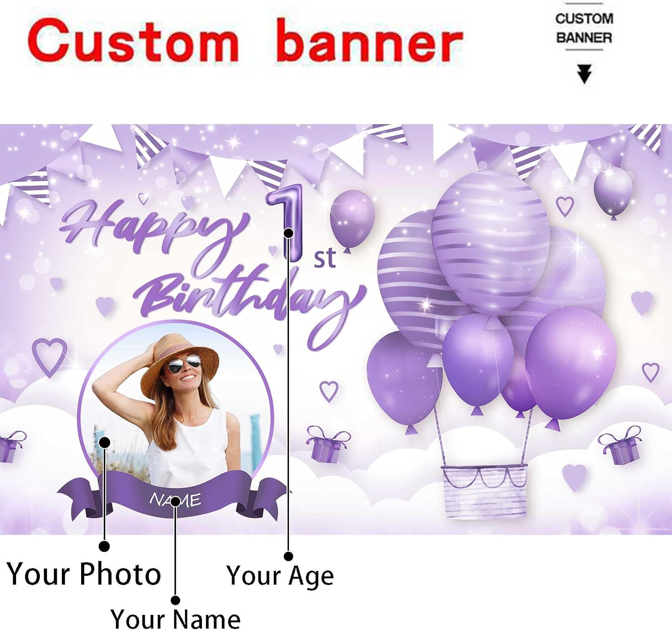Click the small st ordinal text
The height and width of the screenshot is (631, 672).
coord(325,259)
